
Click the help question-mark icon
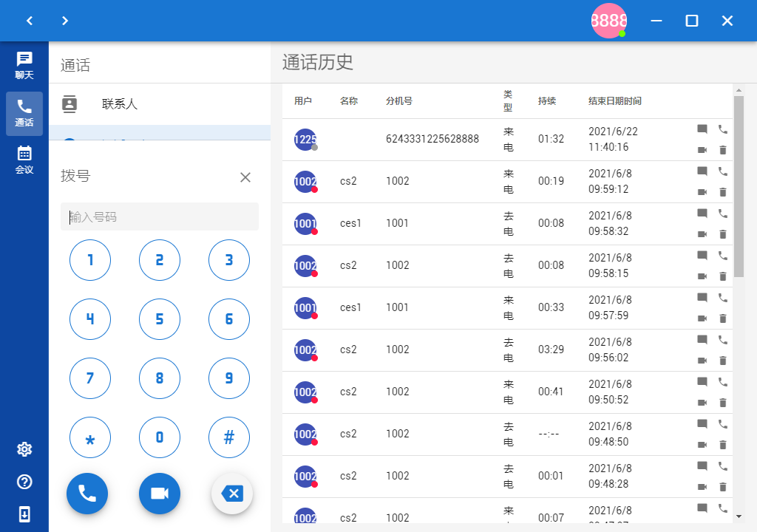[x=24, y=482]
